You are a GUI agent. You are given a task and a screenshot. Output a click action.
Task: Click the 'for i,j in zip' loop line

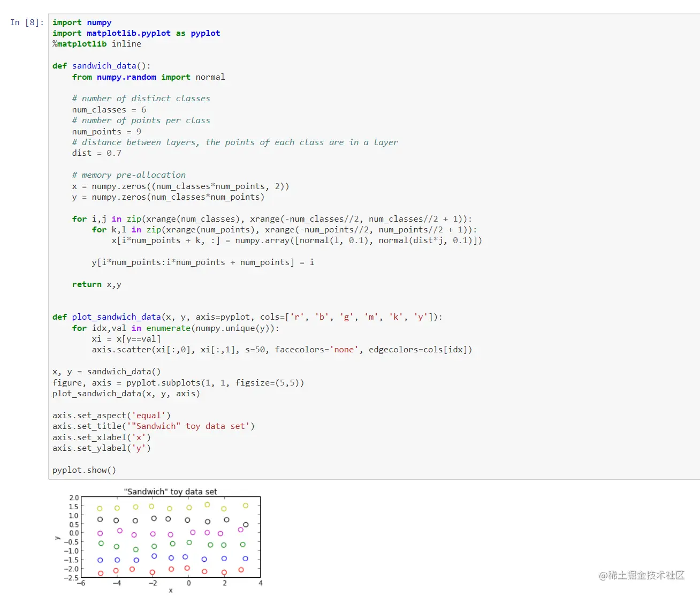click(272, 219)
